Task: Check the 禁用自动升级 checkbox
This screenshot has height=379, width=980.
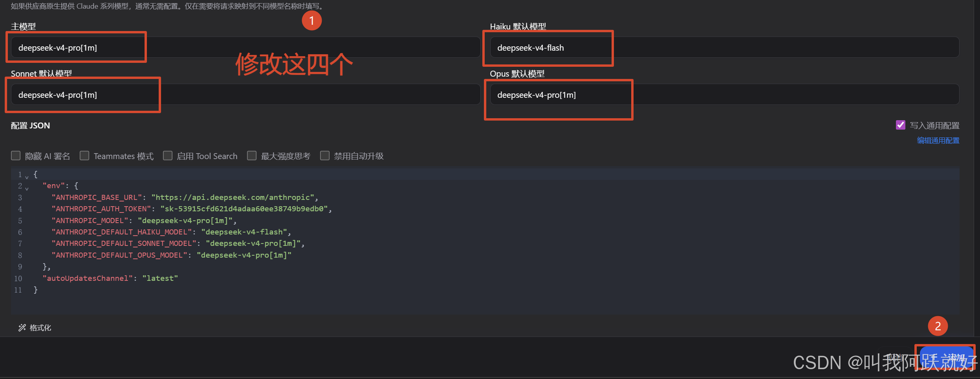Action: click(x=325, y=156)
